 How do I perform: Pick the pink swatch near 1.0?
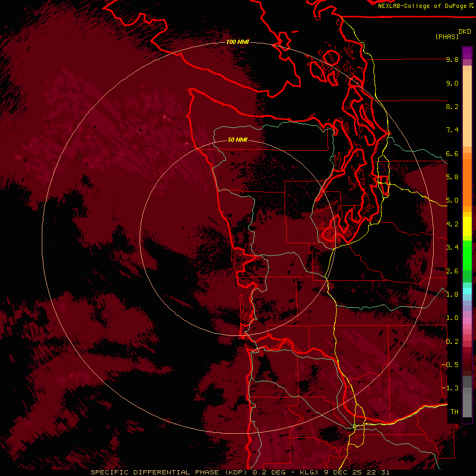pos(467,320)
